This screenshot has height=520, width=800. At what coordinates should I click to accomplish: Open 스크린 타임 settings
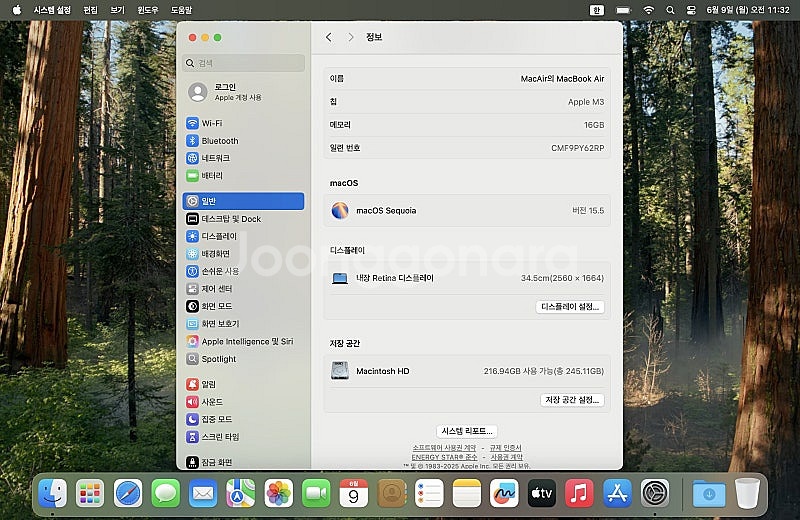tap(244, 437)
